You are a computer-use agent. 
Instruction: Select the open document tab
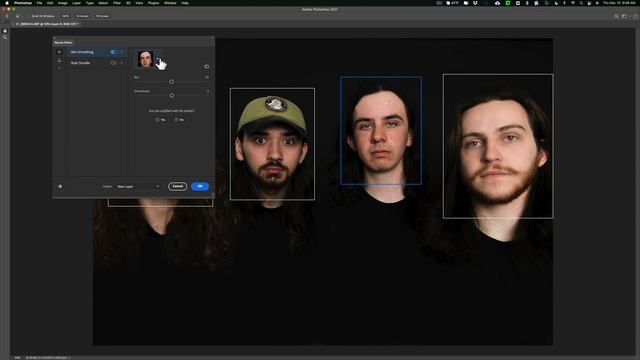pos(46,24)
